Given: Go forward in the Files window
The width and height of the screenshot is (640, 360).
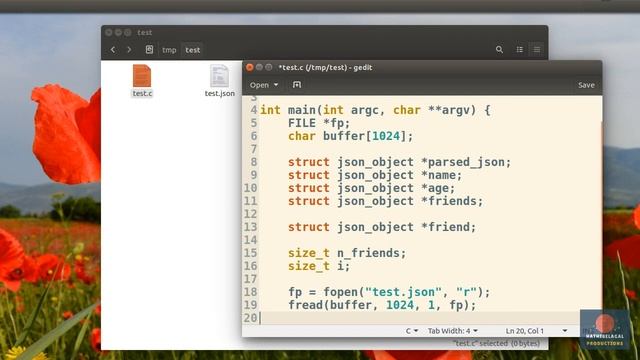Looking at the screenshot, I should click(129, 50).
